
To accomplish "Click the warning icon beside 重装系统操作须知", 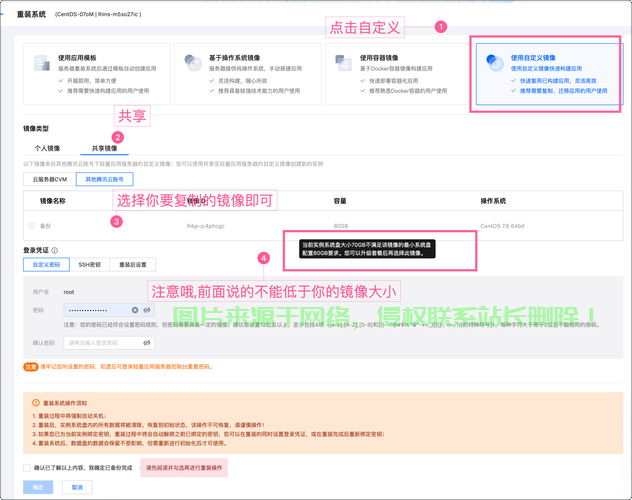I will pyautogui.click(x=36, y=402).
